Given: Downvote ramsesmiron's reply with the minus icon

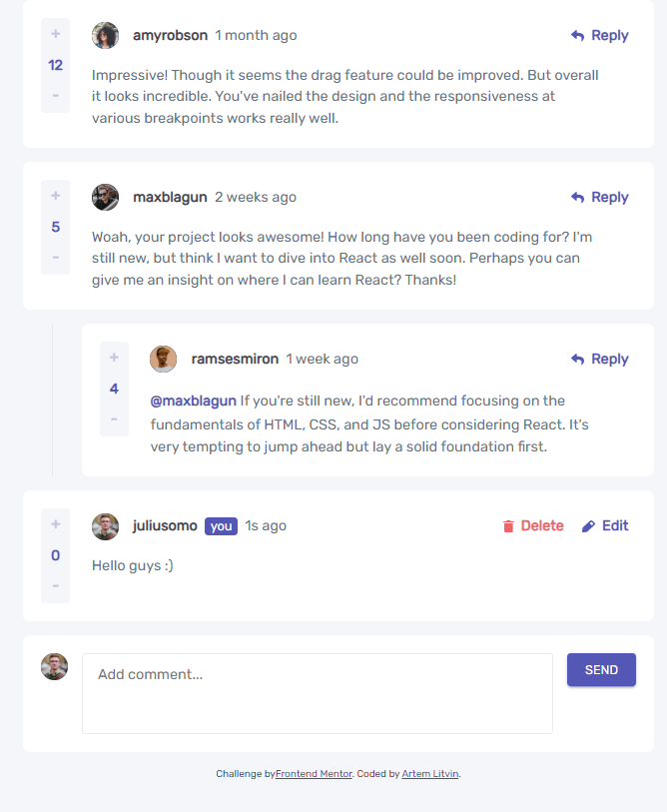Looking at the screenshot, I should pos(114,418).
